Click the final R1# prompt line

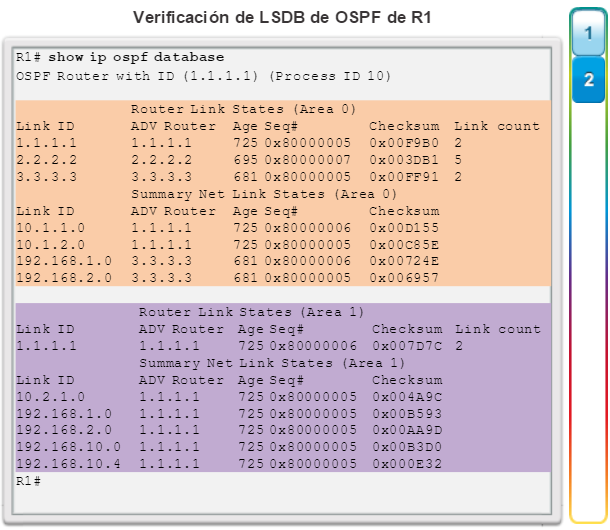(x=28, y=481)
